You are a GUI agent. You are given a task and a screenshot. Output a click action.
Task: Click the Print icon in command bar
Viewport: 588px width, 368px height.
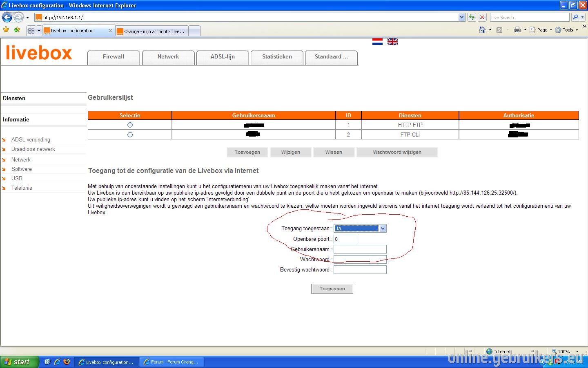pyautogui.click(x=517, y=30)
